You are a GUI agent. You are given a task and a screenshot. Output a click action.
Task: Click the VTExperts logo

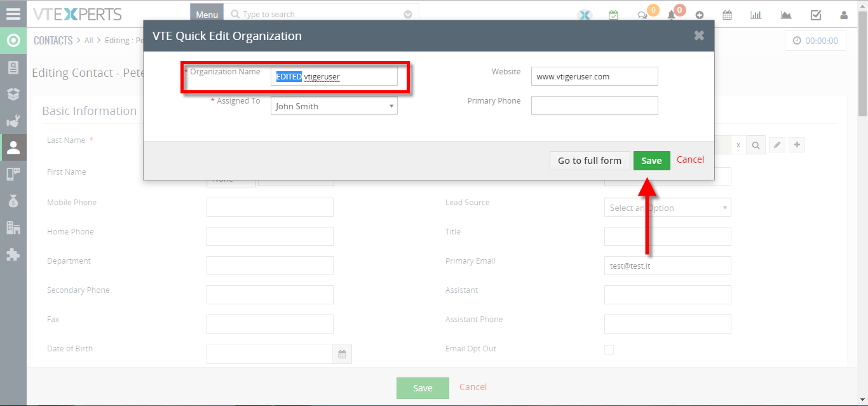pos(78,14)
